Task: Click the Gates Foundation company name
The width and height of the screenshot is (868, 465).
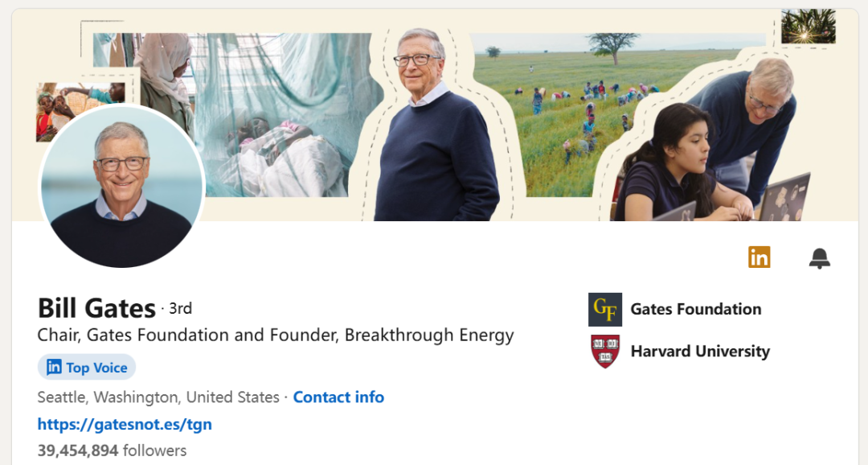Action: tap(695, 310)
